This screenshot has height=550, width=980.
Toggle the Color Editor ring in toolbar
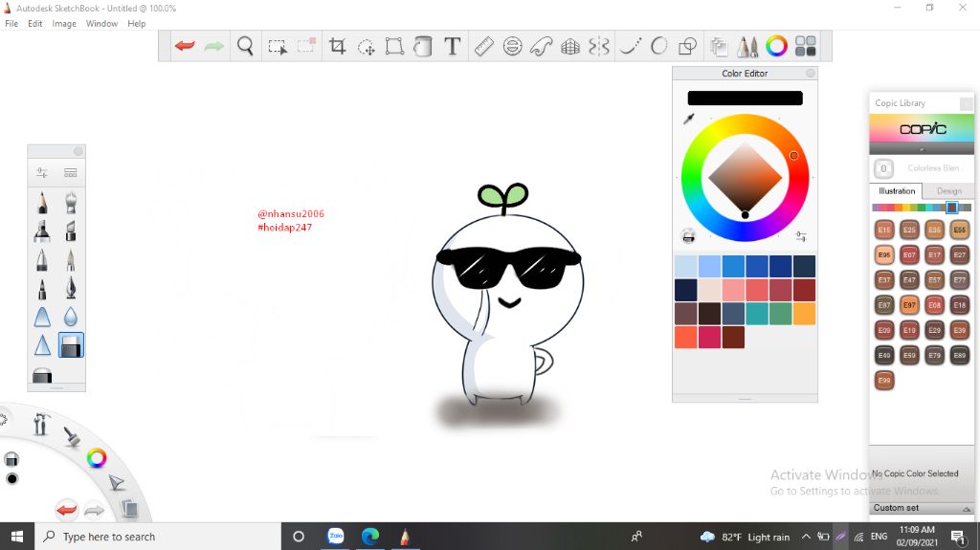click(776, 46)
